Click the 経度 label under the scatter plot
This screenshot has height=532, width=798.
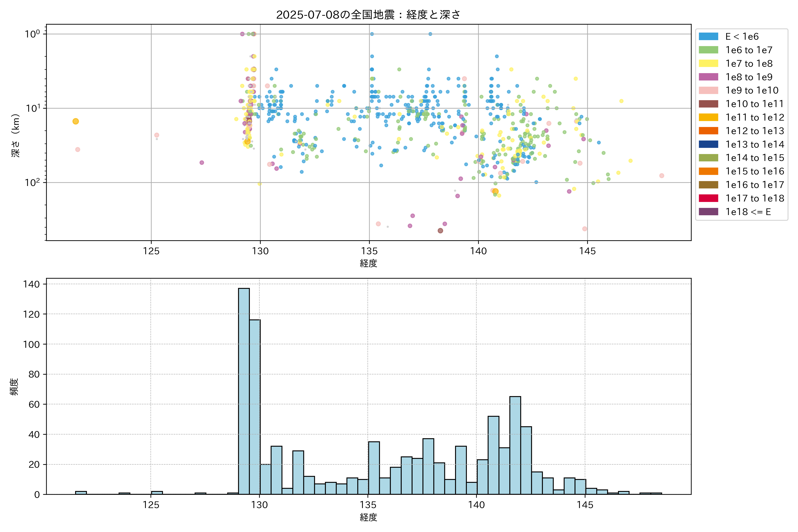coord(368,263)
